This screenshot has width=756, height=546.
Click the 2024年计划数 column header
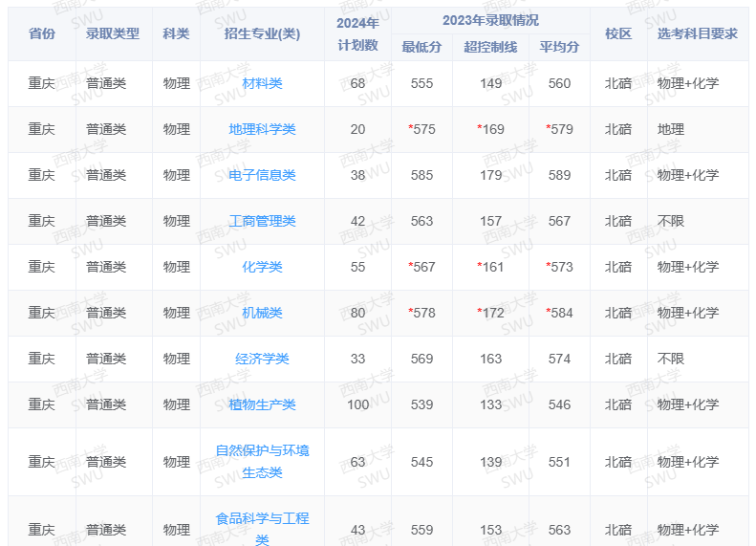[x=357, y=33]
